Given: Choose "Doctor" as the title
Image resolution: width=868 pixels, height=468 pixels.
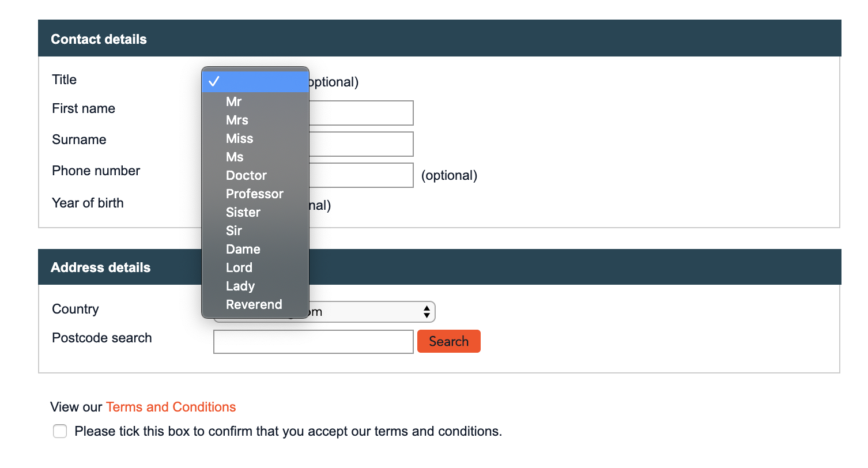Looking at the screenshot, I should [x=246, y=175].
